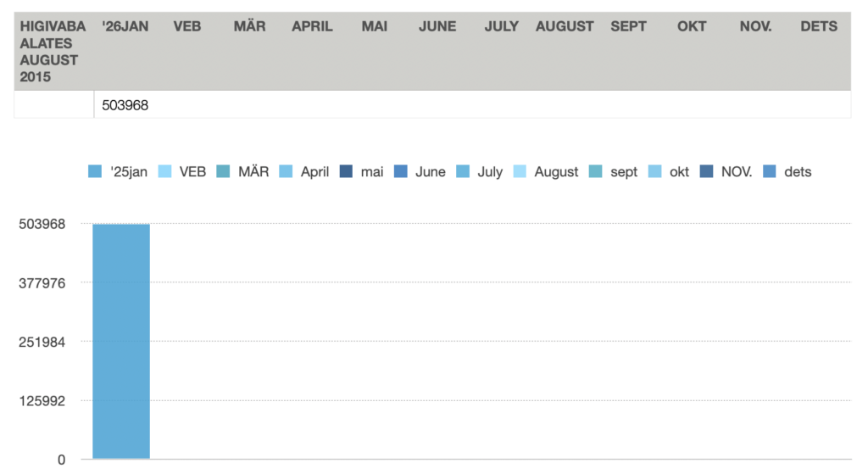Click the VEB table column header
The image size is (868, 474).
click(x=187, y=26)
